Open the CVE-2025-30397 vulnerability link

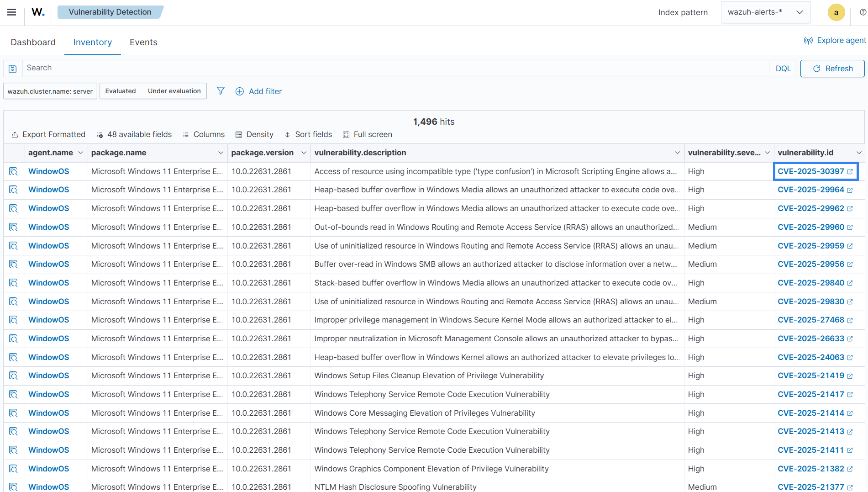coord(811,171)
